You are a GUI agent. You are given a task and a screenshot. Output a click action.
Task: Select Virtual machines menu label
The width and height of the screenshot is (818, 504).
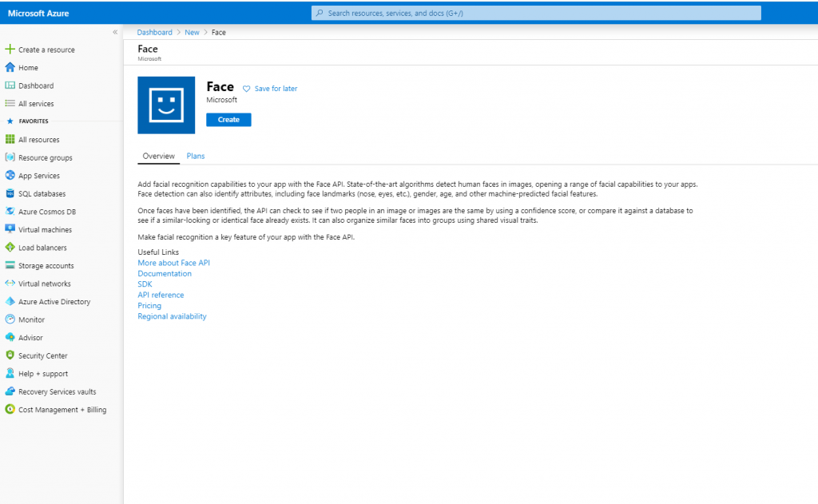pyautogui.click(x=45, y=229)
